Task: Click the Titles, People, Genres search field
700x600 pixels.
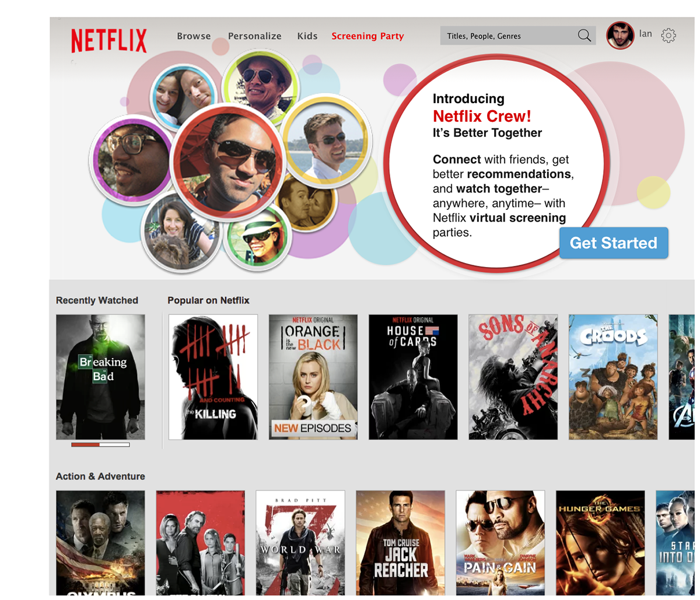Action: tap(518, 36)
